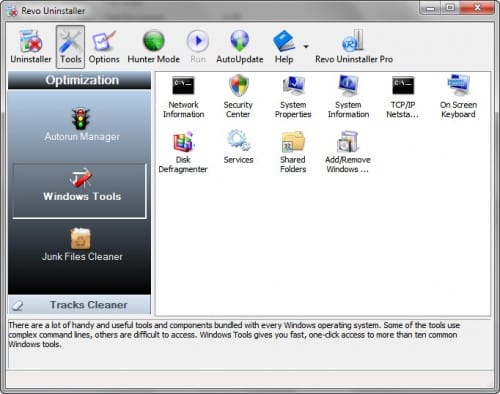Launch the Network Information tool
The image size is (500, 394).
pyautogui.click(x=183, y=97)
